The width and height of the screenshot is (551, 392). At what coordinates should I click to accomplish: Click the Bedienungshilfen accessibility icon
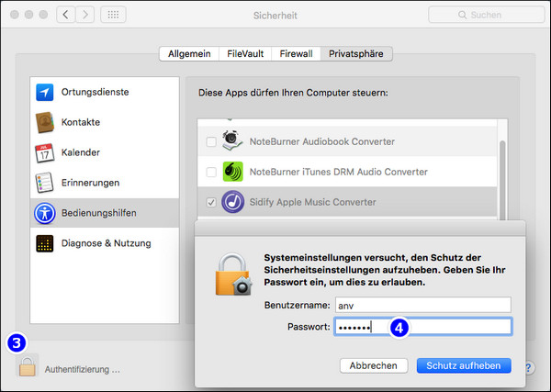coord(45,213)
